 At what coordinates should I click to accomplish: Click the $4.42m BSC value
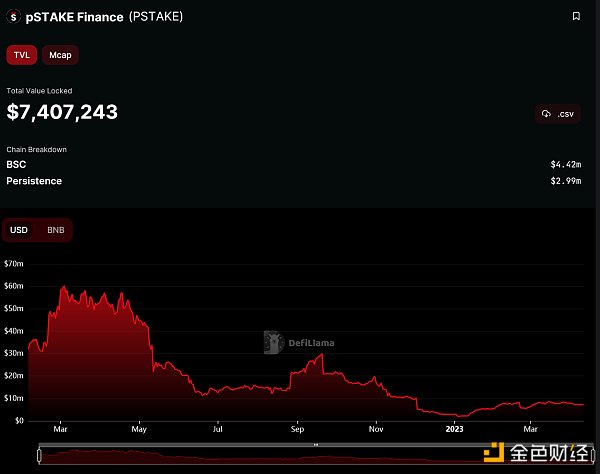(566, 165)
